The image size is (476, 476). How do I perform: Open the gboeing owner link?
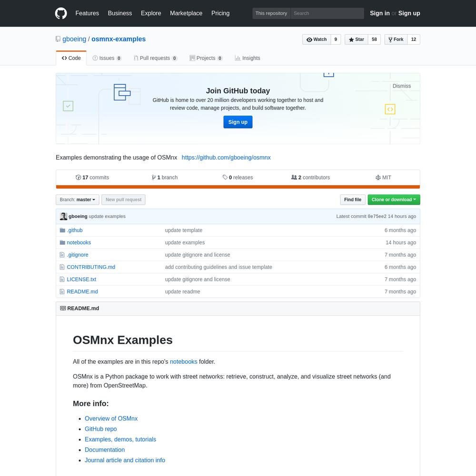pos(74,39)
